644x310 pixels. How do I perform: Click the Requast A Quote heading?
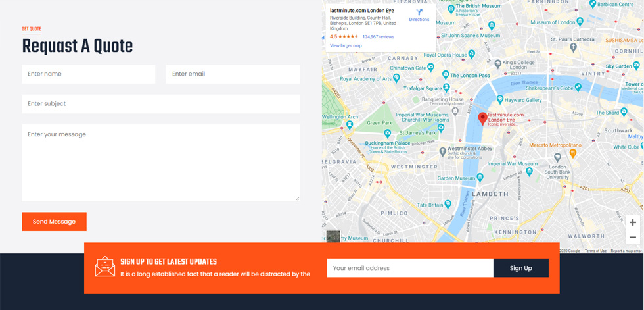tap(78, 46)
